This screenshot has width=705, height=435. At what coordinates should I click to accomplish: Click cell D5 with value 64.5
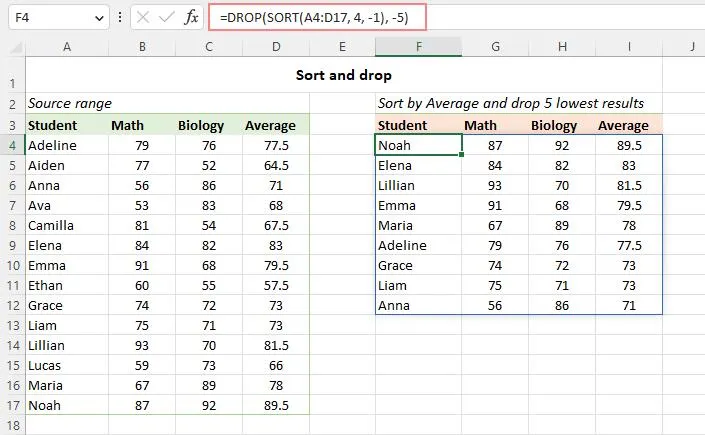click(x=276, y=166)
